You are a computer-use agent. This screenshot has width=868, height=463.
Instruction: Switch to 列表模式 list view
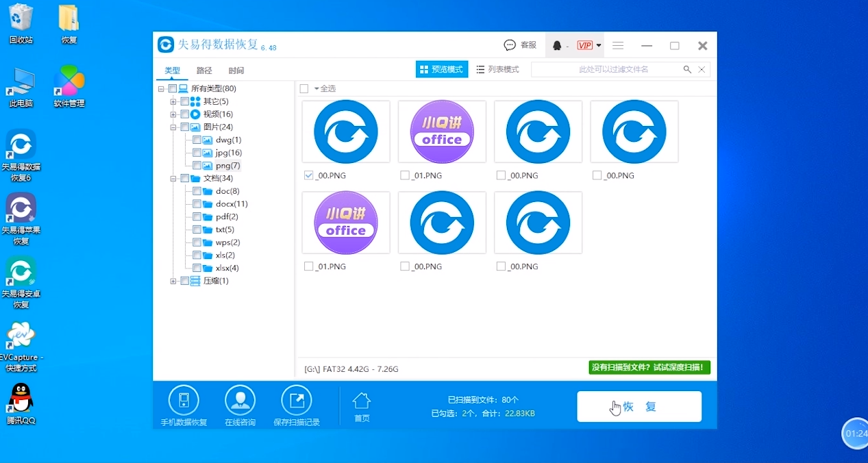(497, 69)
